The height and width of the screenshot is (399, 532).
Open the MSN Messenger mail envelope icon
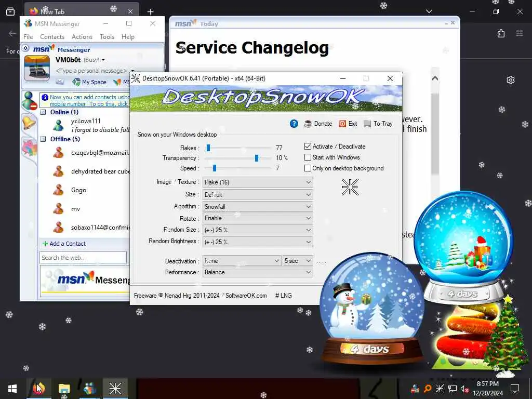tap(60, 82)
